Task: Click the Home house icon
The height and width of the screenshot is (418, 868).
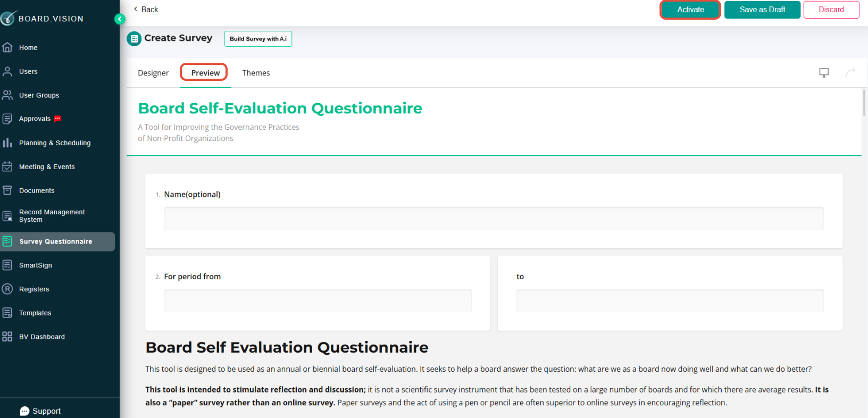Action: click(7, 47)
